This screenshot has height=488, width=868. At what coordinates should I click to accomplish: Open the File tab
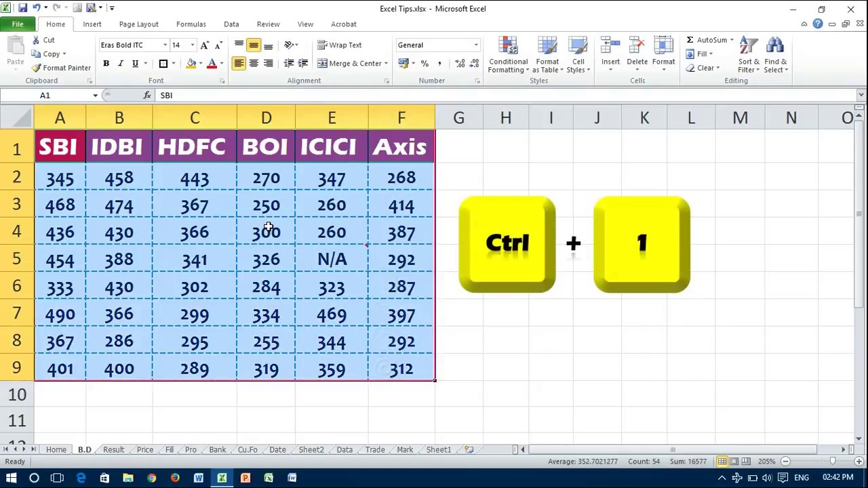pos(18,24)
